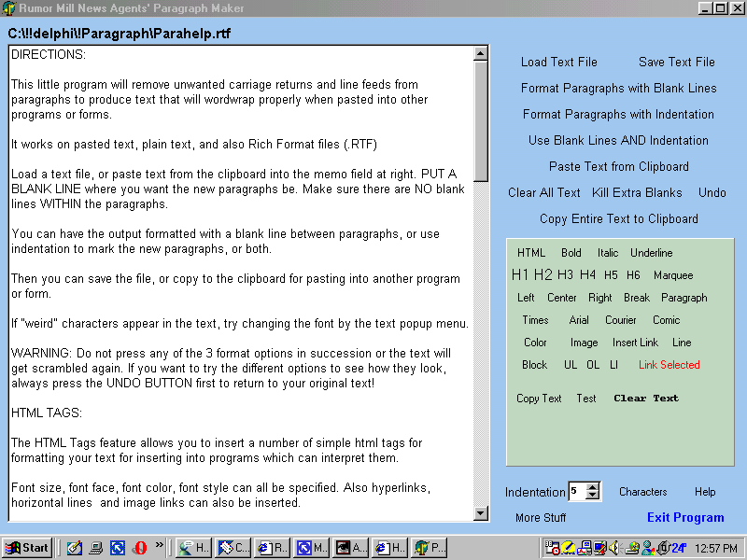Increase Indentation with the spinner up arrow
Screen dimensions: 747x560
592,487
